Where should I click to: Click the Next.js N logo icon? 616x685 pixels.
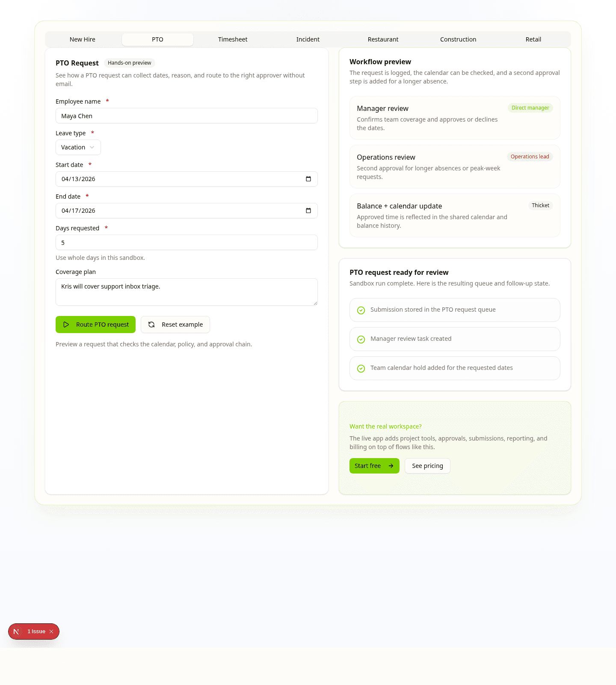pyautogui.click(x=16, y=631)
